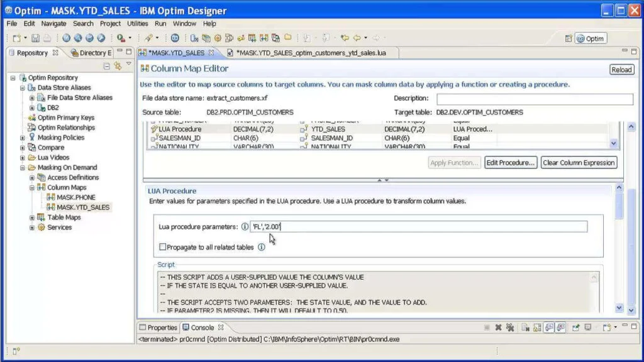The height and width of the screenshot is (362, 644).
Task: Click the yellow folder toolbar icon
Action: (x=288, y=38)
